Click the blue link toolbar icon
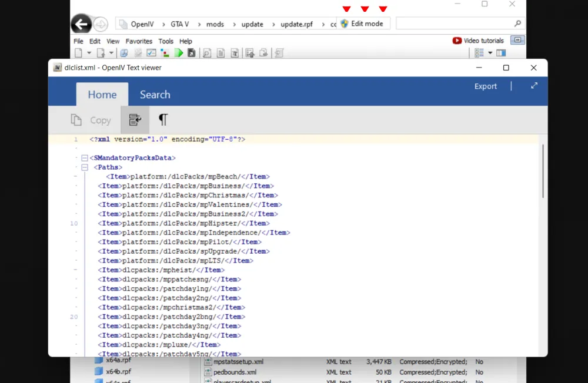This screenshot has width=588, height=383. tap(124, 53)
